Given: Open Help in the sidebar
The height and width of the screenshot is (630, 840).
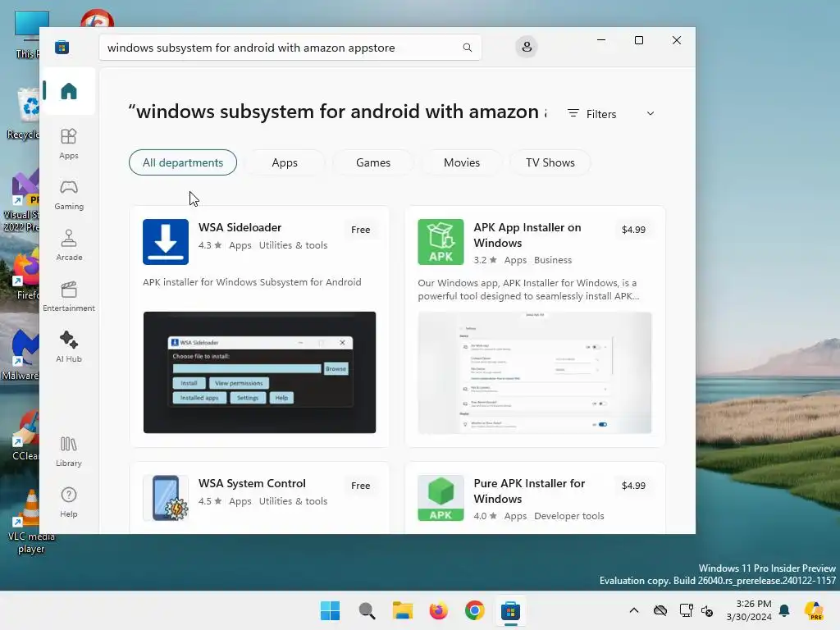Looking at the screenshot, I should (x=69, y=503).
